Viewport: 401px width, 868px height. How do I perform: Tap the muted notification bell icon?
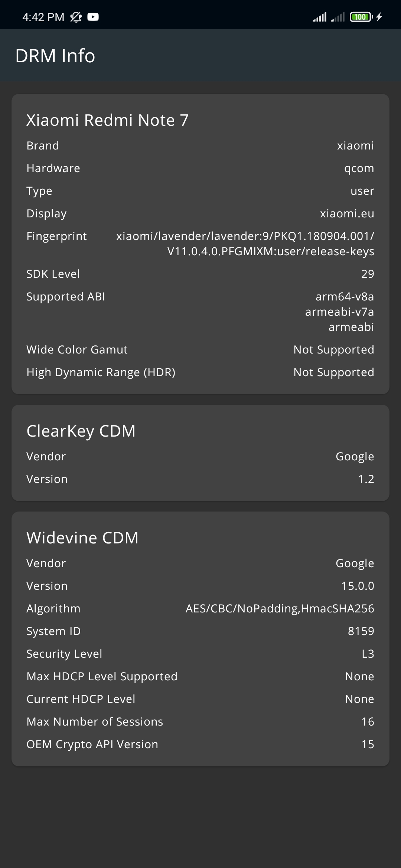pyautogui.click(x=76, y=17)
